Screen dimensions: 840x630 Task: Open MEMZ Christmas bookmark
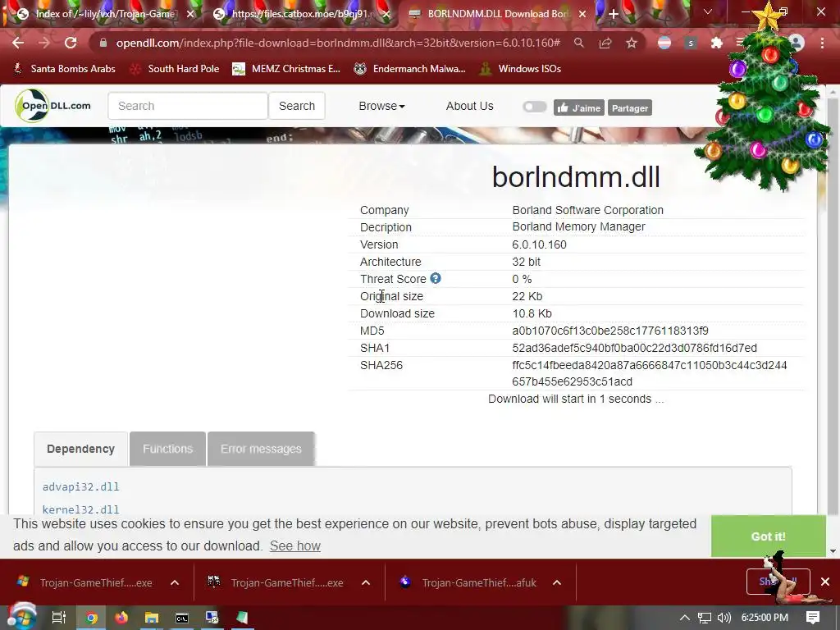tap(286, 69)
